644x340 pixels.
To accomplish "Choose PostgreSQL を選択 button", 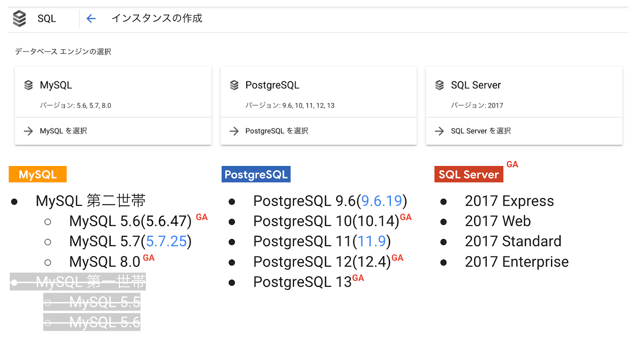I will point(318,131).
